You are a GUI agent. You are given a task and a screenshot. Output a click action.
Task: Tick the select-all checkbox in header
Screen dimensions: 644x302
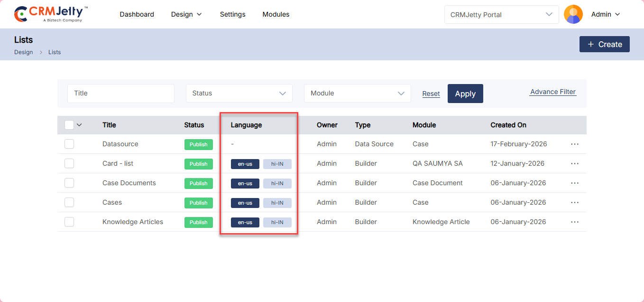[x=69, y=125]
